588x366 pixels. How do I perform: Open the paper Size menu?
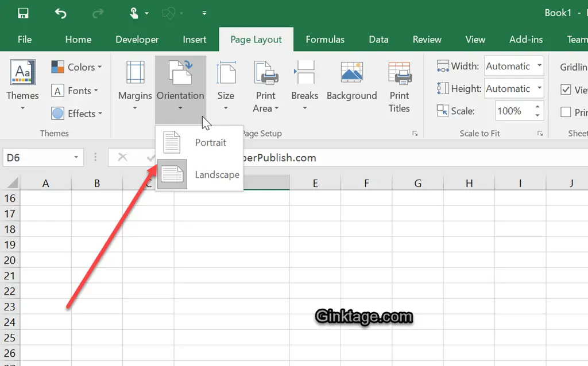[226, 85]
